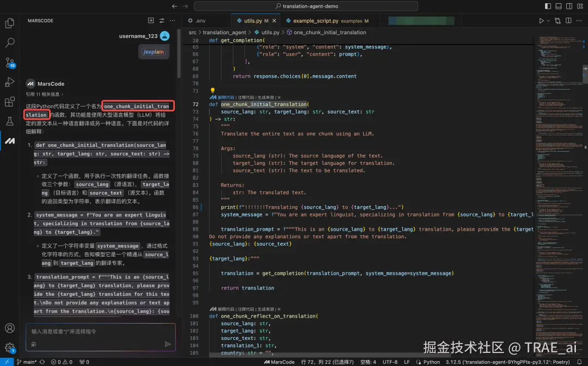Open the run button dropdown arrow
The image size is (588, 366).
pos(548,21)
